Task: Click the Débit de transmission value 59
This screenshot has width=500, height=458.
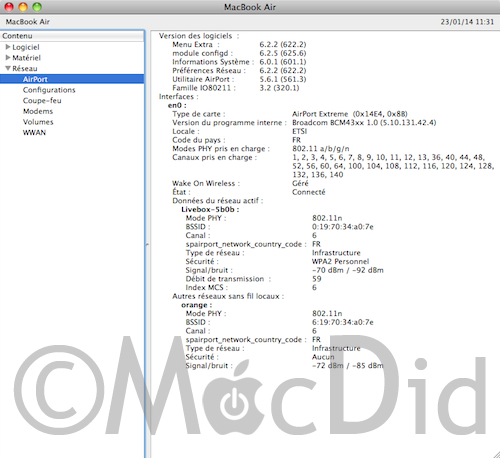Action: [317, 278]
